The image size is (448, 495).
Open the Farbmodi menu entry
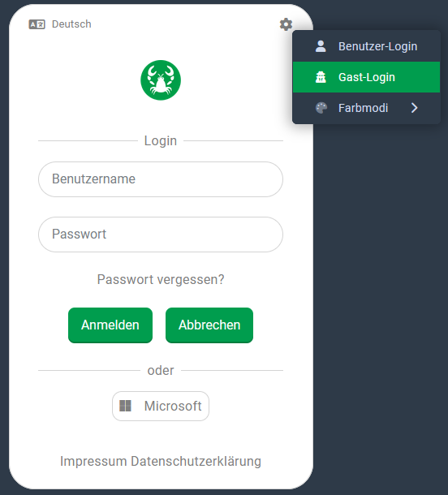[366, 108]
